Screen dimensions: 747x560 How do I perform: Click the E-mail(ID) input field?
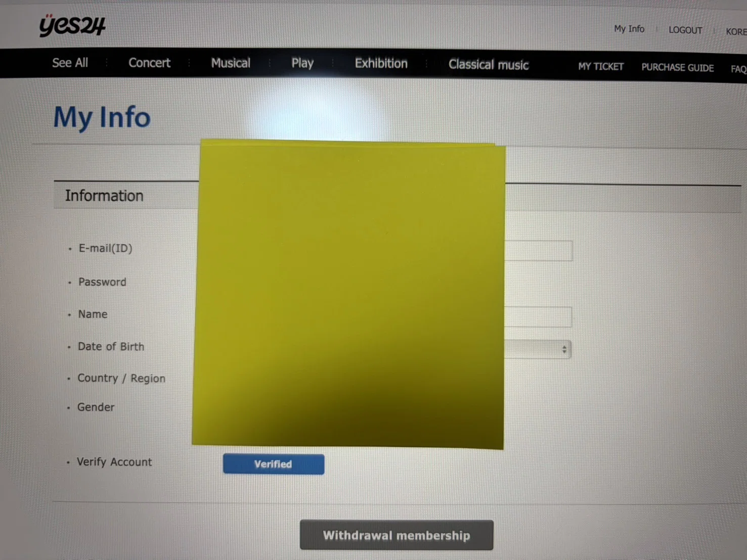click(538, 251)
